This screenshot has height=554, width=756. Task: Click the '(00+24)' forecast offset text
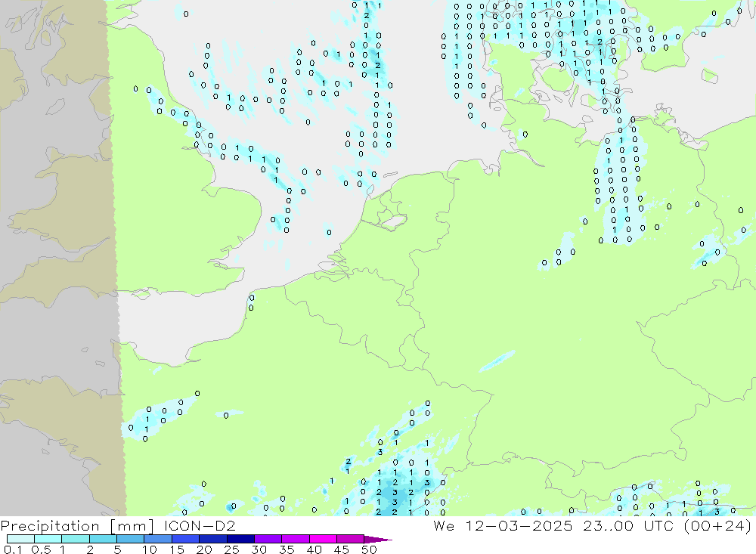[x=717, y=526]
